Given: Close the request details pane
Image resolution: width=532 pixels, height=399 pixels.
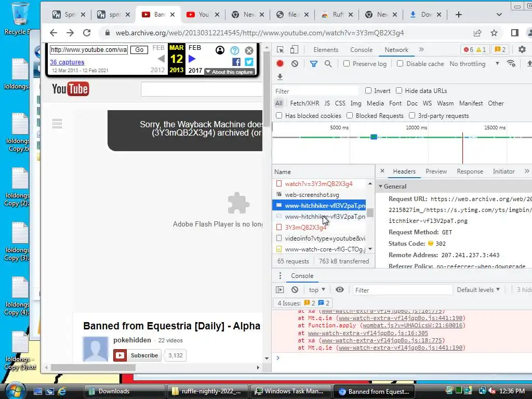Looking at the screenshot, I should click(x=382, y=171).
